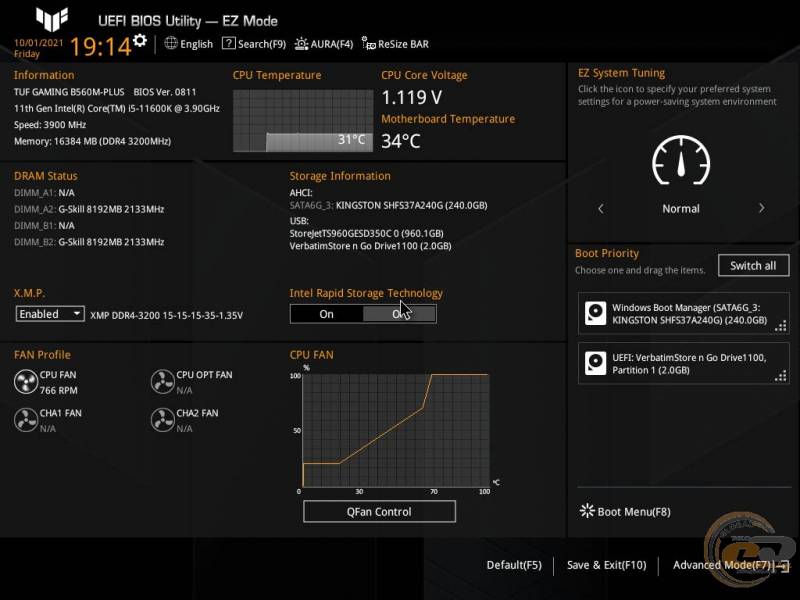Toggle the ReSize BAR icon
This screenshot has height=600, width=800.
[368, 43]
